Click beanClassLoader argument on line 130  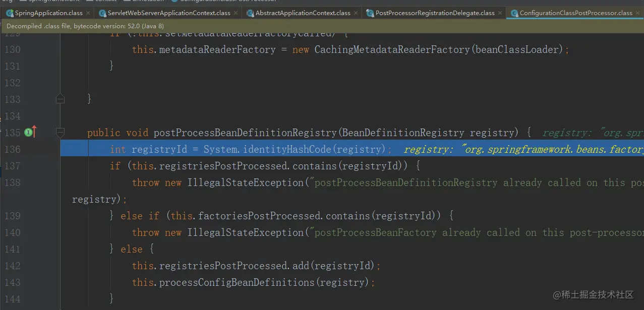pyautogui.click(x=516, y=49)
